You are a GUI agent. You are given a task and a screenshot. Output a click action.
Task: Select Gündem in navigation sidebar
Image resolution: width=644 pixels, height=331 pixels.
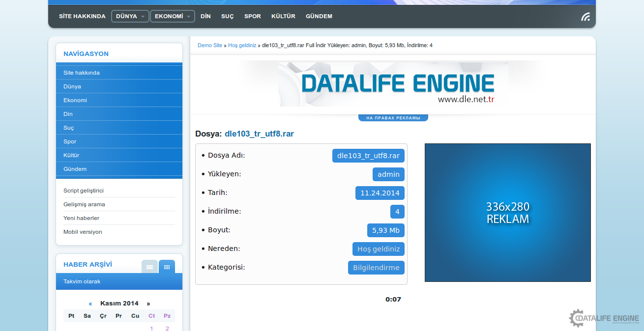pyautogui.click(x=119, y=169)
